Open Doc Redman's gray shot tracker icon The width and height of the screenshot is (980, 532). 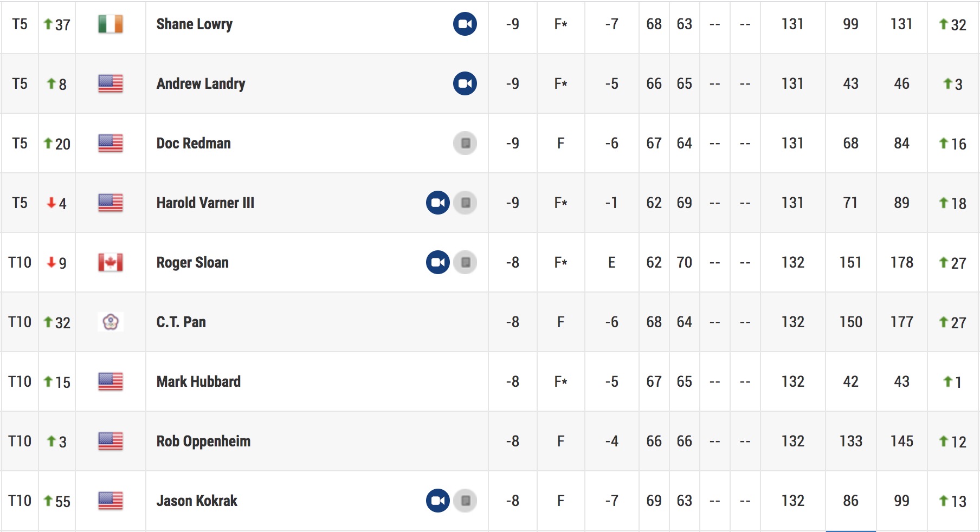coord(465,143)
